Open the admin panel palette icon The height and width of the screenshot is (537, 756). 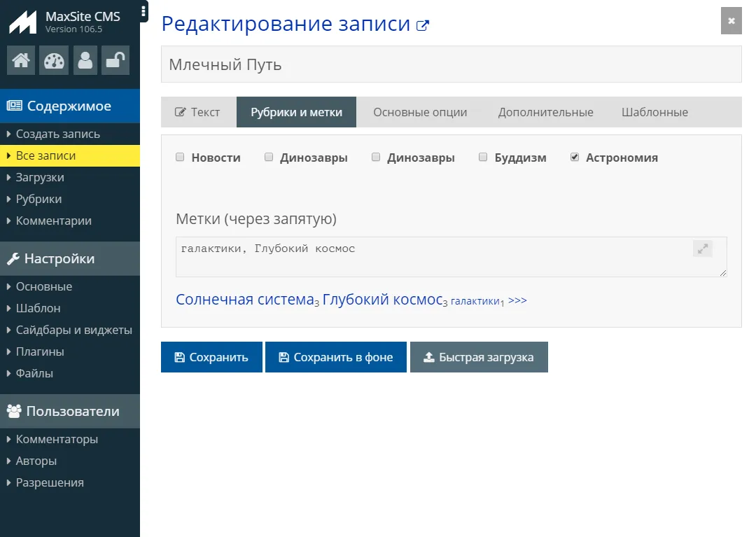coord(54,60)
